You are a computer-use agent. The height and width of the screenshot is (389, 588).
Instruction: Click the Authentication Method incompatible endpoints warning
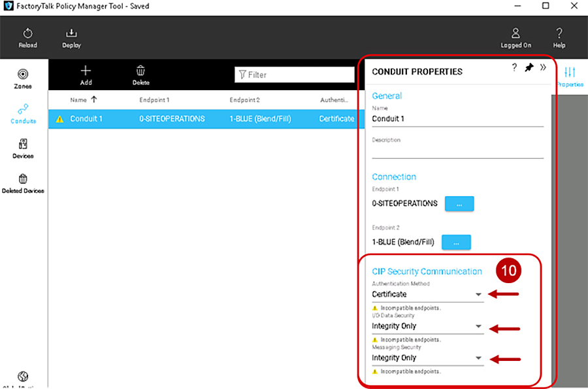[x=406, y=308]
